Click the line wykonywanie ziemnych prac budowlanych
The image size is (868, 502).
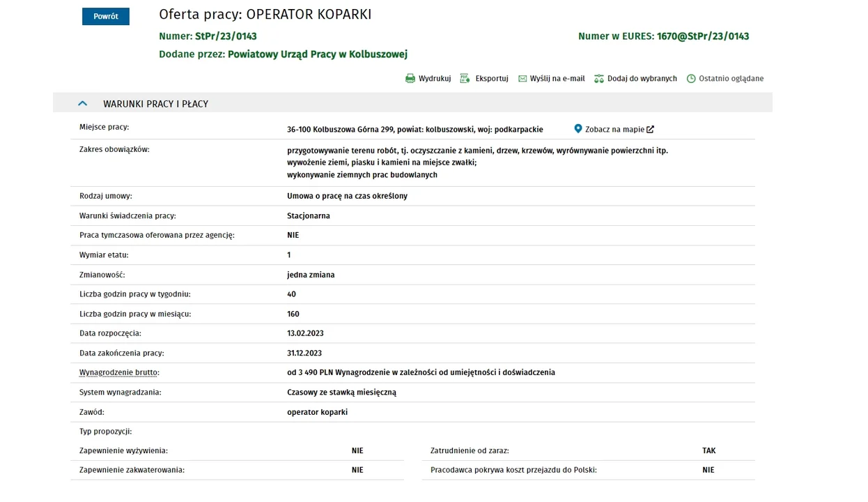coord(362,175)
